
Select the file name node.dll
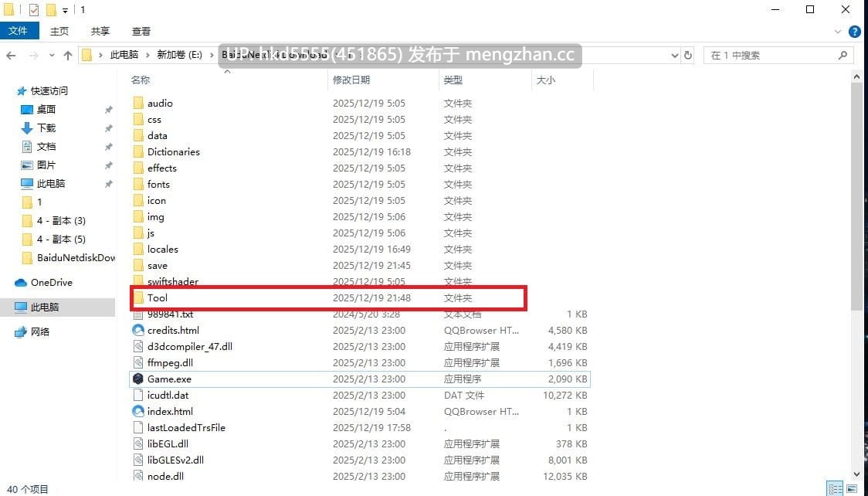coord(165,476)
